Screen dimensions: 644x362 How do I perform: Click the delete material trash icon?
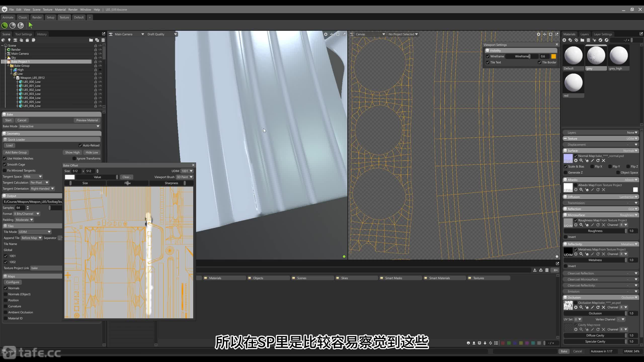coord(588,40)
